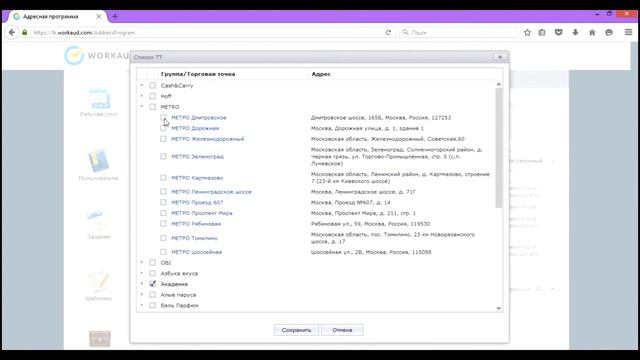
Task: Expand the Cash&Carry group arrow
Action: 142,85
